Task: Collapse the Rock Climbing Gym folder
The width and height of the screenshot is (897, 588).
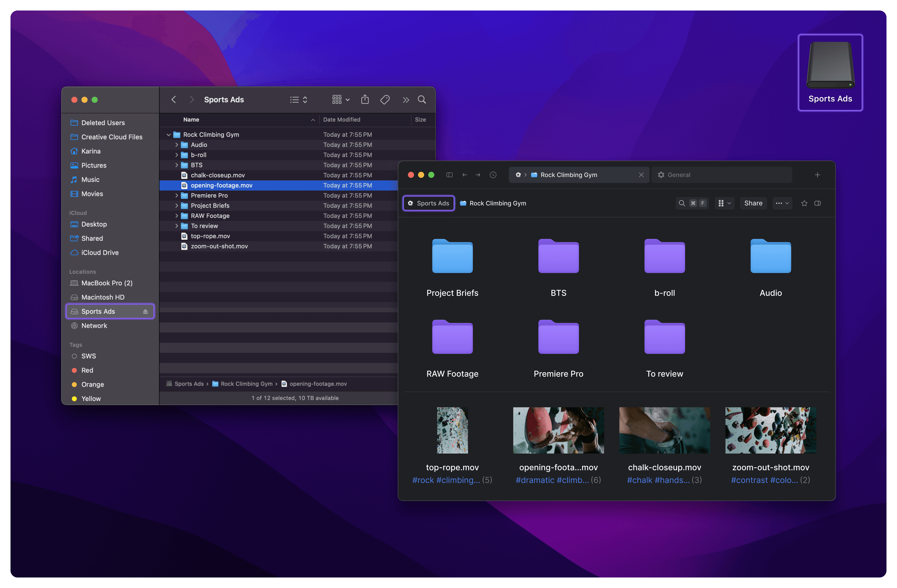Action: pos(168,134)
